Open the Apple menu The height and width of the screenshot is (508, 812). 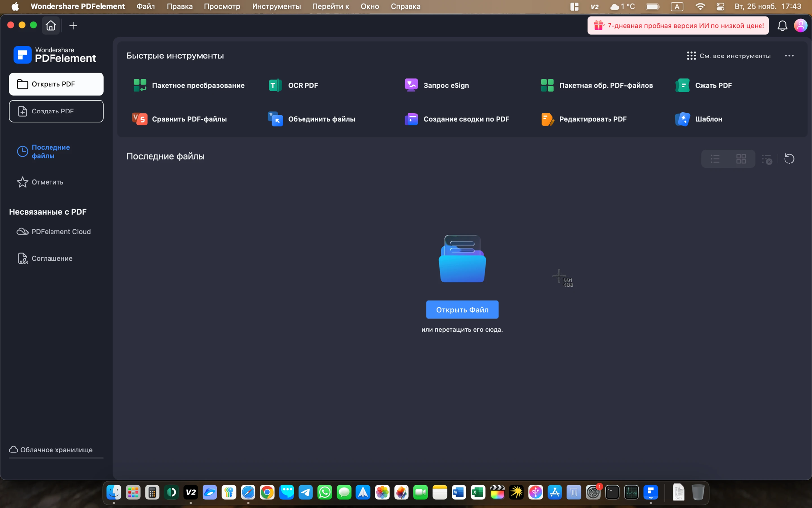[15, 6]
